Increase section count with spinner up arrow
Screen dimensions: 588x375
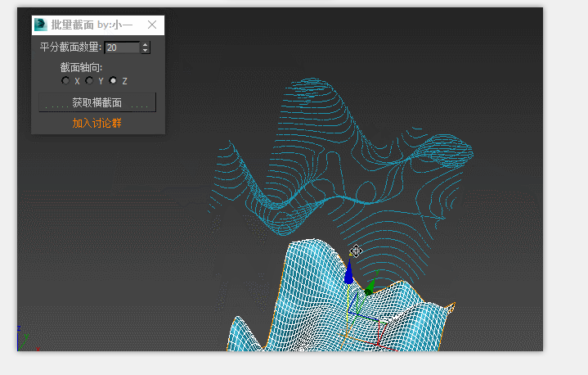tap(146, 45)
